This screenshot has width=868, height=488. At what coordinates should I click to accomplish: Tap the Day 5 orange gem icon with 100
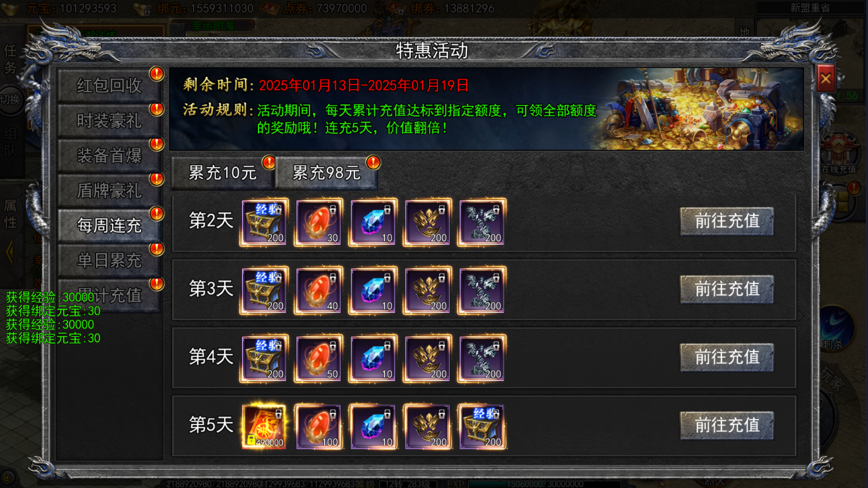(319, 426)
